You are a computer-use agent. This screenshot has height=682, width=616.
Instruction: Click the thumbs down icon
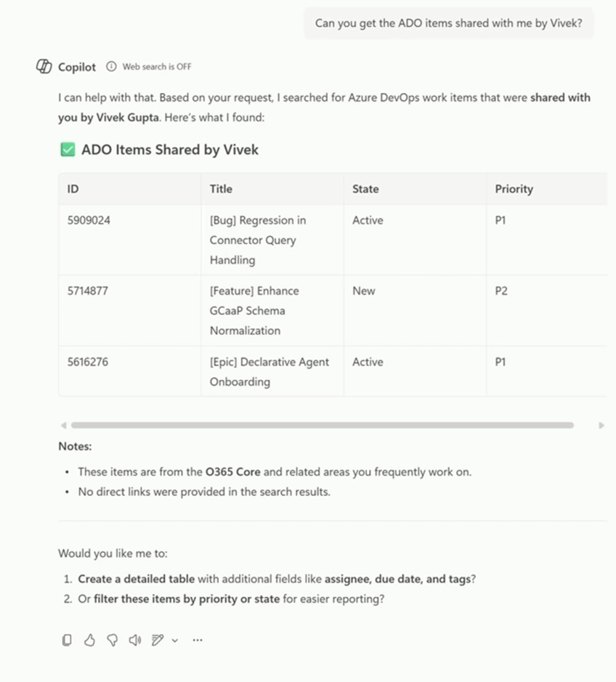(112, 640)
